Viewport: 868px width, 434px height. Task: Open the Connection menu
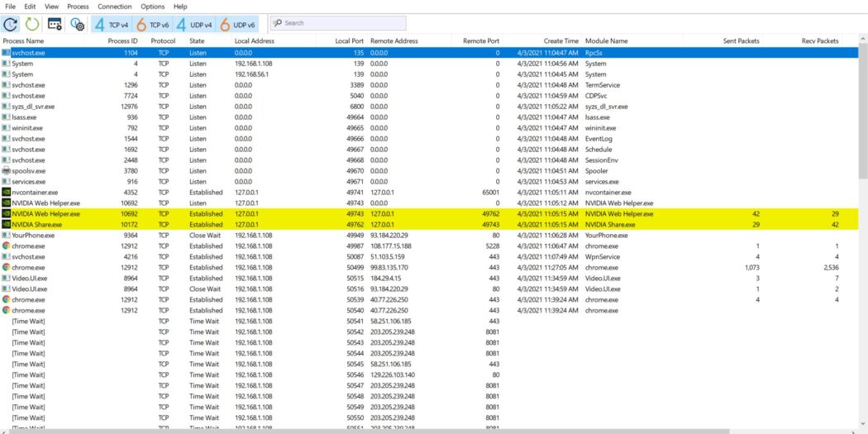click(x=115, y=7)
